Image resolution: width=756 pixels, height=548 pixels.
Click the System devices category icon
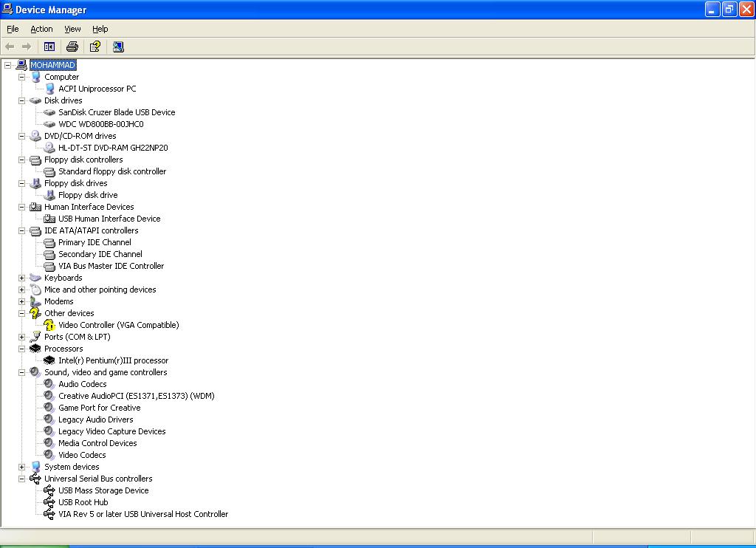(x=35, y=467)
